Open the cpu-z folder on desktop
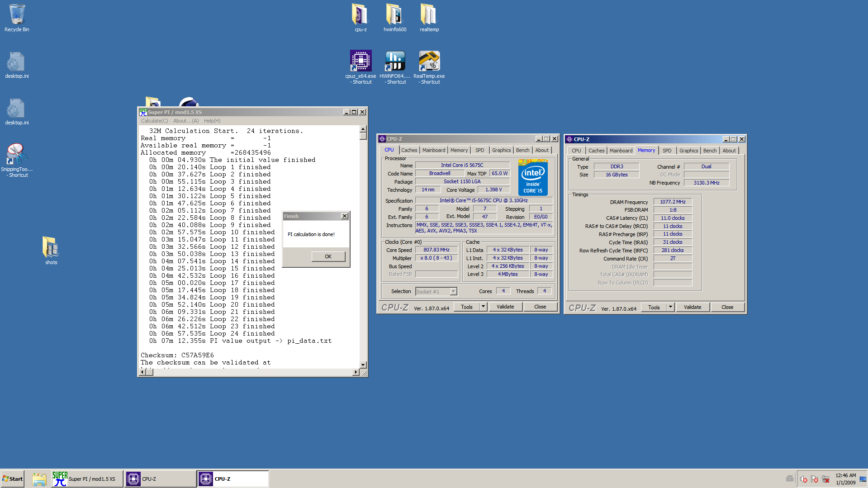The height and width of the screenshot is (488, 868). coord(360,18)
